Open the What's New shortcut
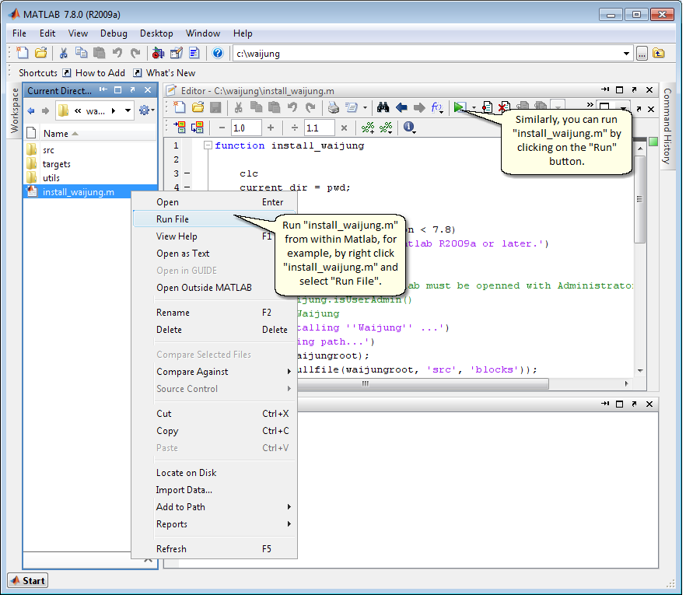The width and height of the screenshot is (700, 595). tap(164, 73)
